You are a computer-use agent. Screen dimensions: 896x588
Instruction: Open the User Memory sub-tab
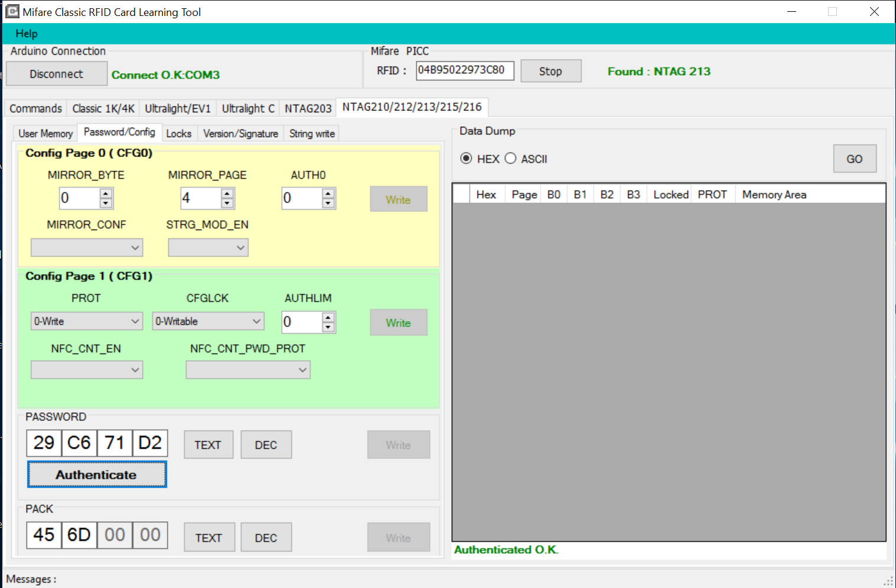point(45,133)
